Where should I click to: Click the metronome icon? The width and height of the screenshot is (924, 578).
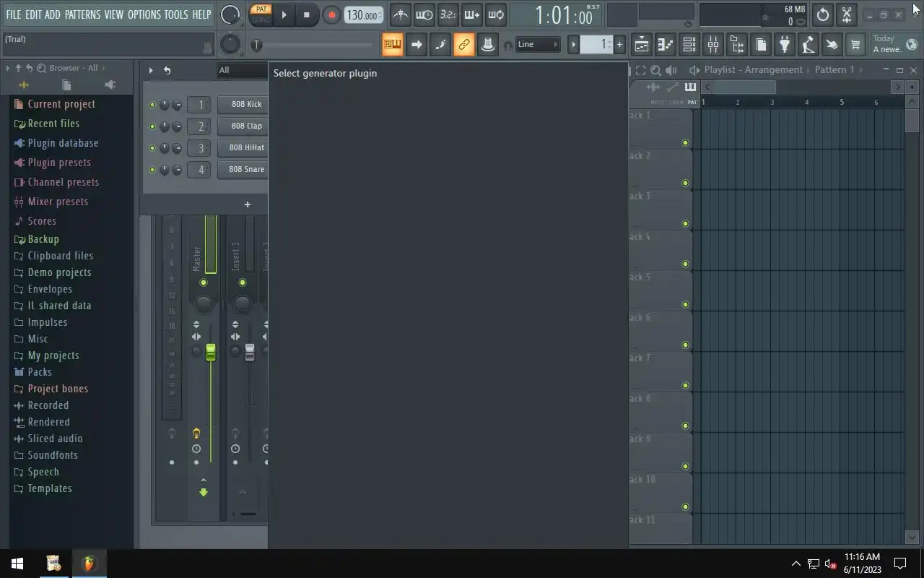[400, 14]
